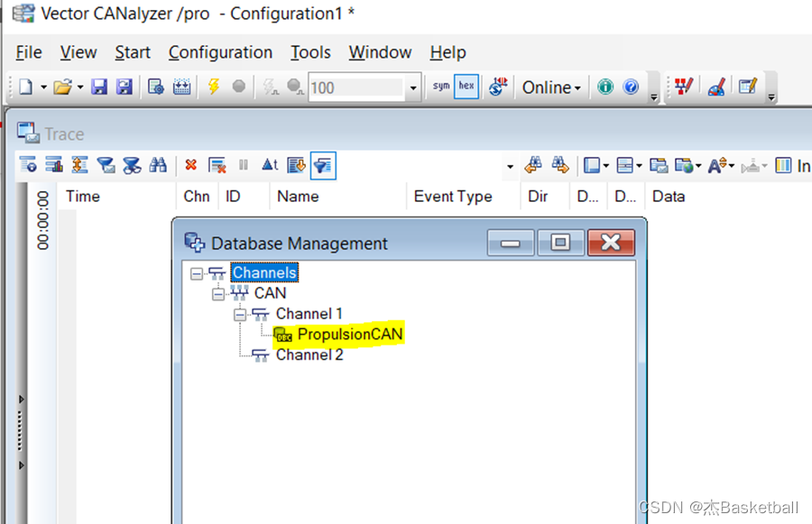
Task: Open the Tools menu
Action: [x=310, y=52]
